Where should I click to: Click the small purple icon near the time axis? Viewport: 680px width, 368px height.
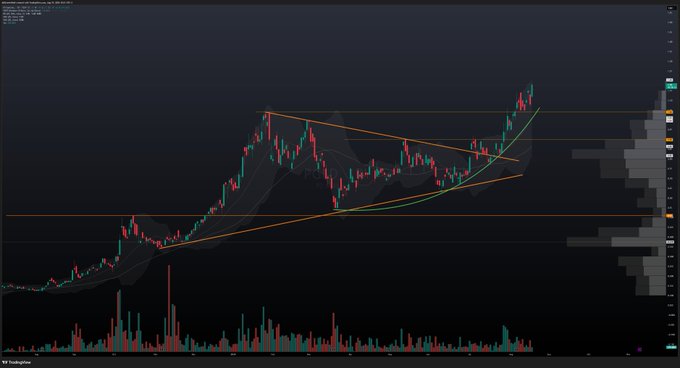pyautogui.click(x=639, y=349)
